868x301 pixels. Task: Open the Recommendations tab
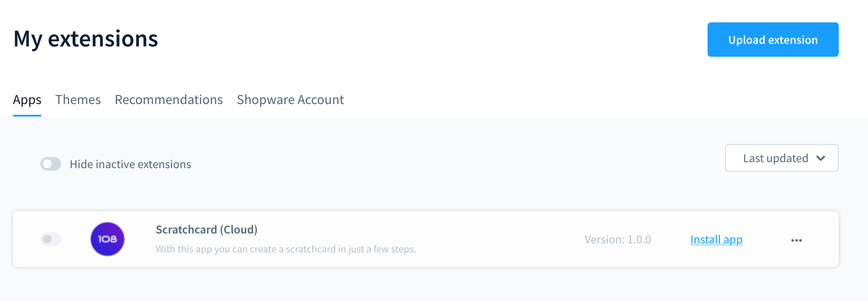(169, 100)
